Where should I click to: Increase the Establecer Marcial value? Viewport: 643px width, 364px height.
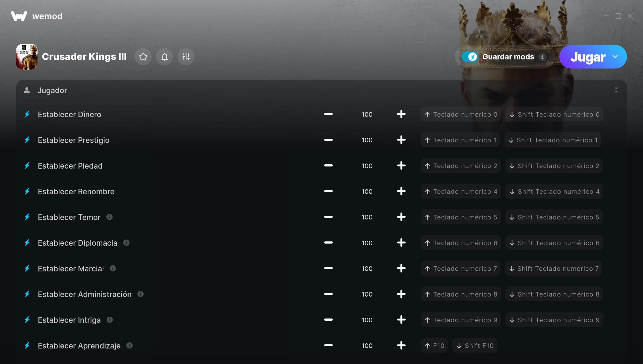point(401,268)
